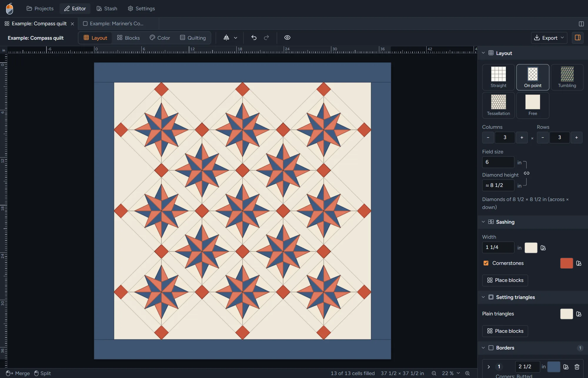Click Place blocks under Setting triangles

(x=505, y=331)
